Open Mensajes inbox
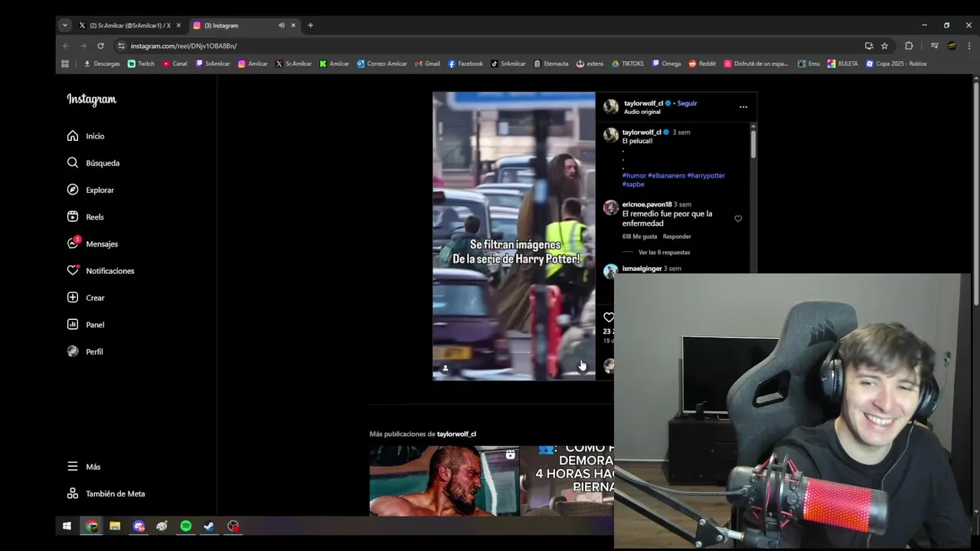Image resolution: width=980 pixels, height=551 pixels. (x=92, y=243)
